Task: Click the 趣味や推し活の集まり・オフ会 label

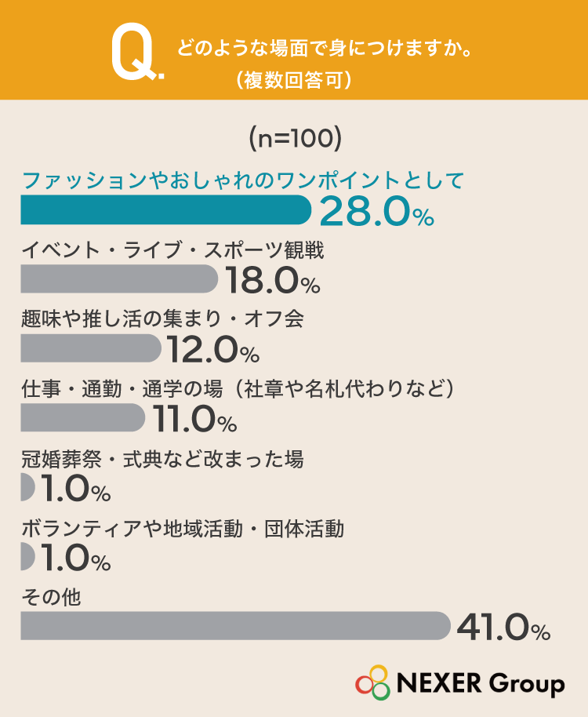Action: [162, 318]
